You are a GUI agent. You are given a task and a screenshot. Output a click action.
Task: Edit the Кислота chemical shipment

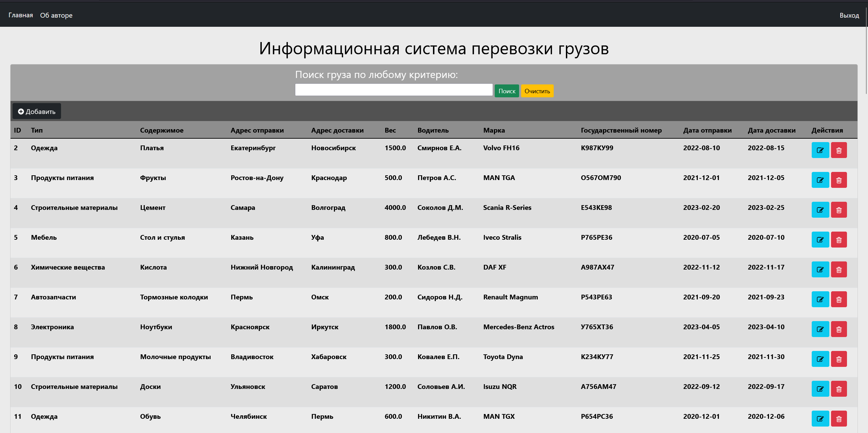tap(820, 269)
